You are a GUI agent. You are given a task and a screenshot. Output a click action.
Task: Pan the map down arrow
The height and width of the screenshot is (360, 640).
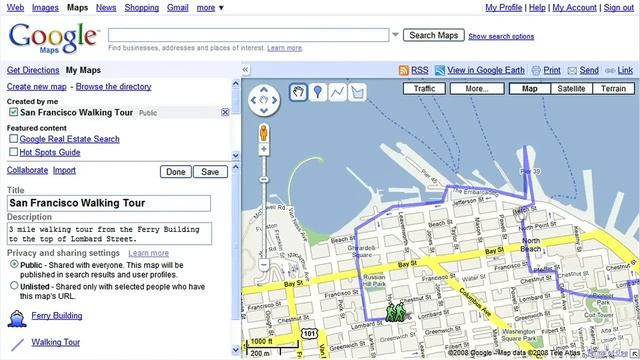click(264, 110)
